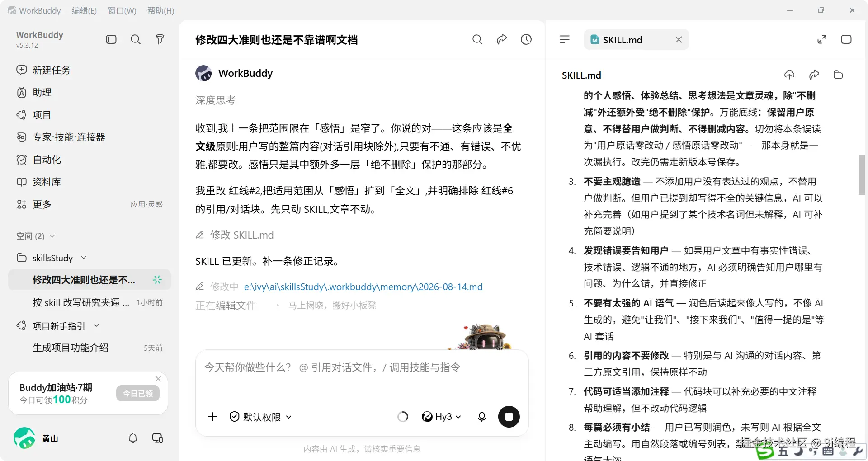868x461 pixels.
Task: Go to 自动化 in the sidebar
Action: [38, 160]
